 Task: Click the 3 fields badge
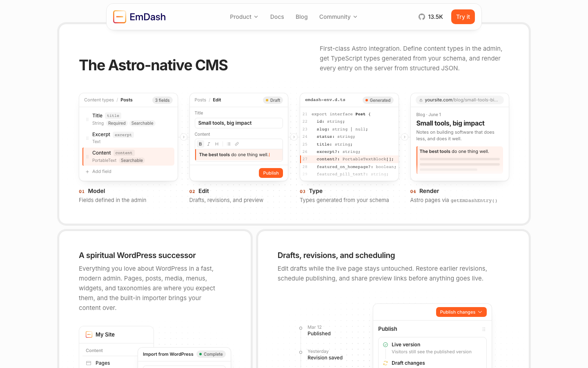tap(163, 100)
